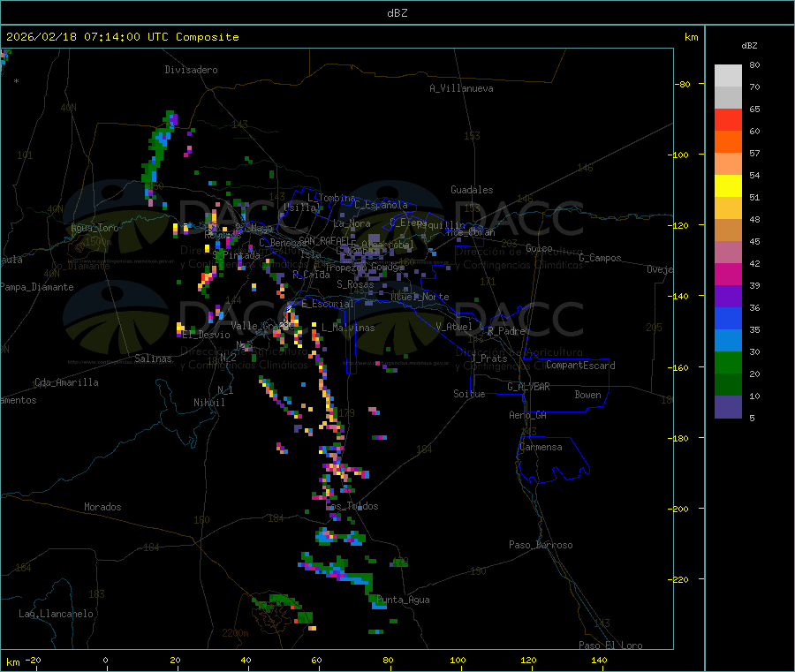Click the 'Punta_Agua' map label
The width and height of the screenshot is (795, 672).
[403, 600]
